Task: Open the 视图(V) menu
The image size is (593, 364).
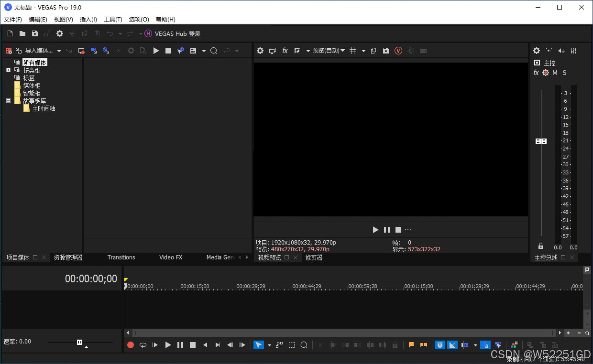Action: pos(64,20)
